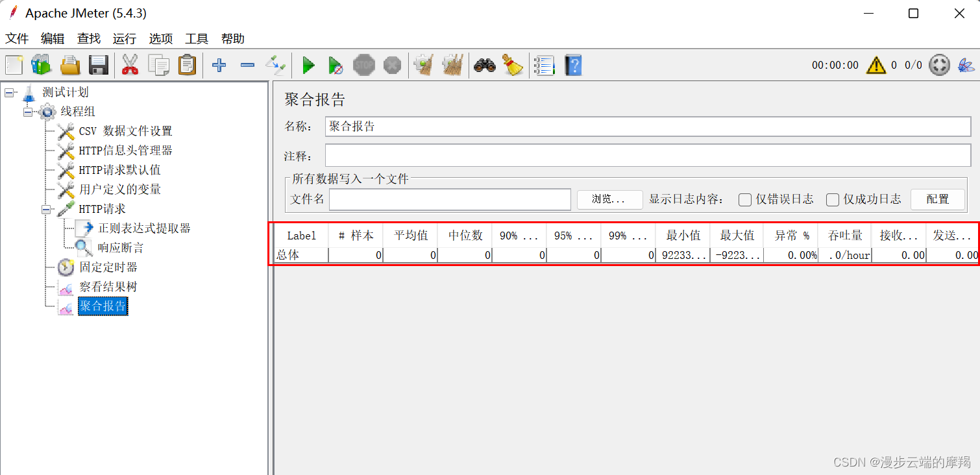Start the test with green play icon
Screen dimensions: 980x475
(308, 65)
